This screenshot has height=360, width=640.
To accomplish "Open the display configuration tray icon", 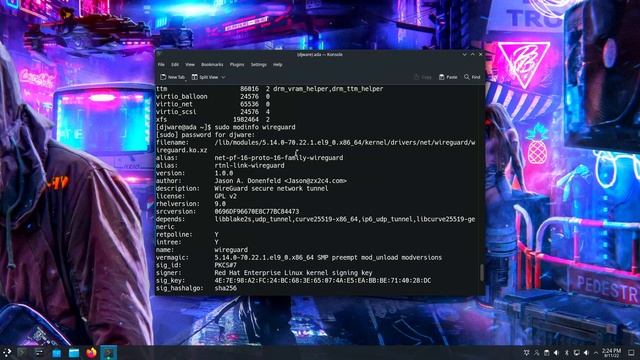I will [576, 353].
